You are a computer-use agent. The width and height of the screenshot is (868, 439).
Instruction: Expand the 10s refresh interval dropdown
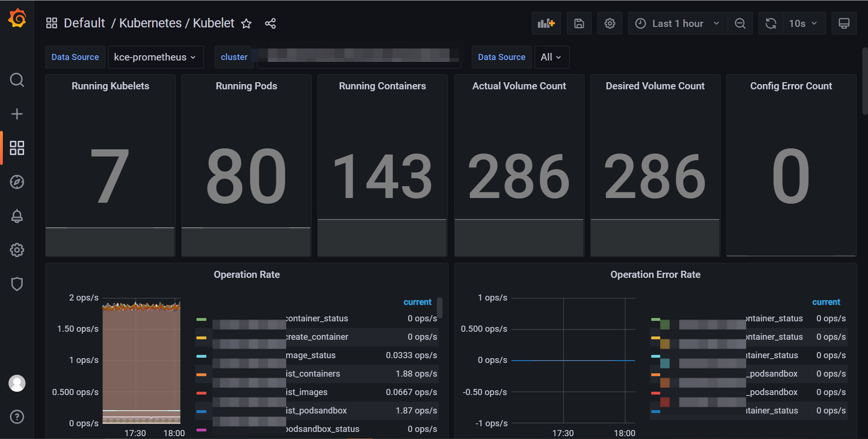(x=802, y=24)
